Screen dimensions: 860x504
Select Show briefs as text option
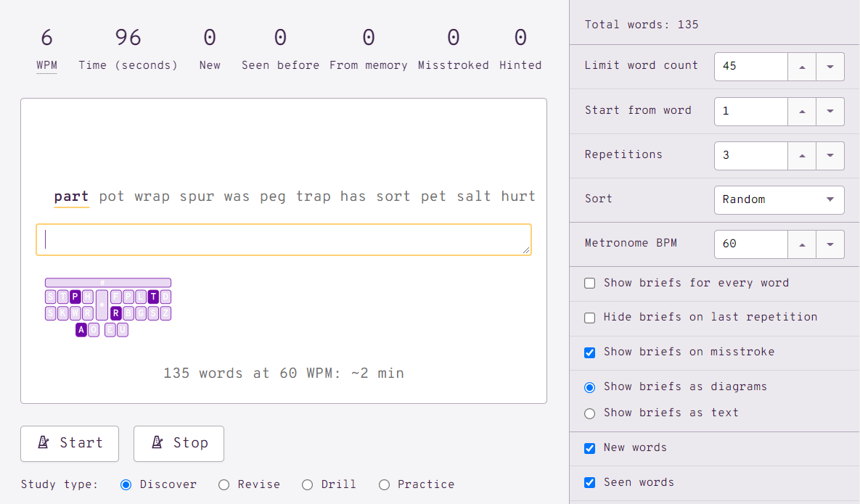point(590,413)
